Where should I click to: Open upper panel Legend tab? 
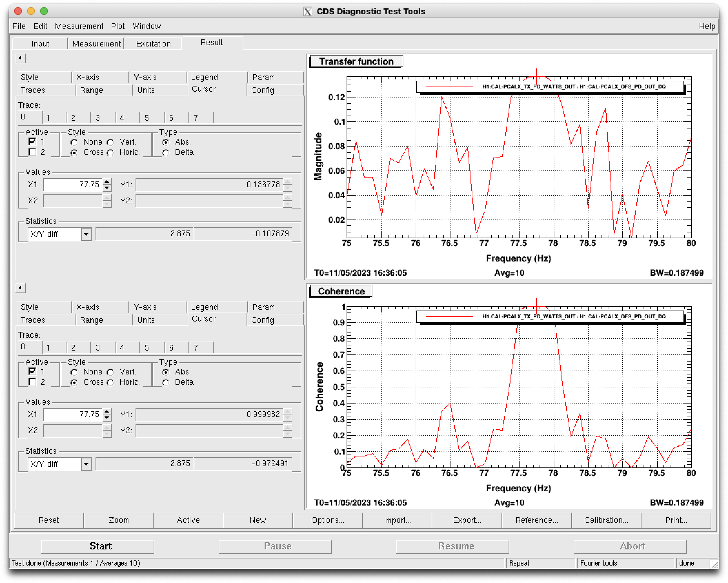pyautogui.click(x=217, y=77)
